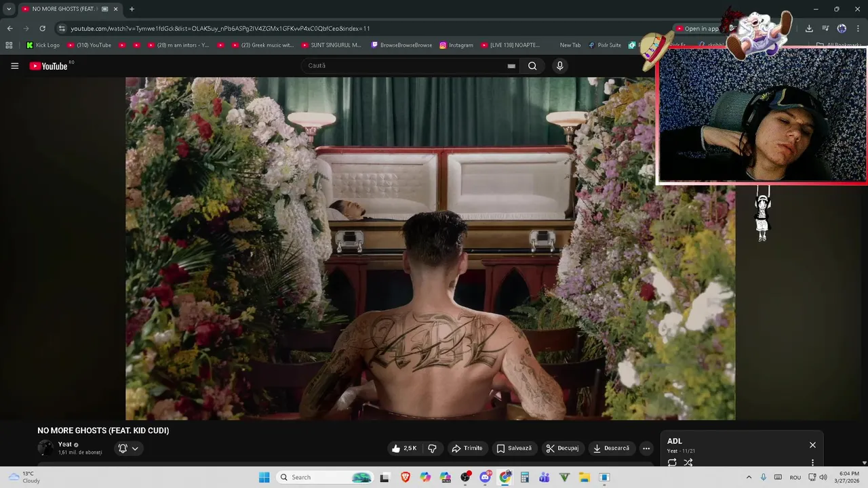Create a clip with Decupaj

[562, 448]
